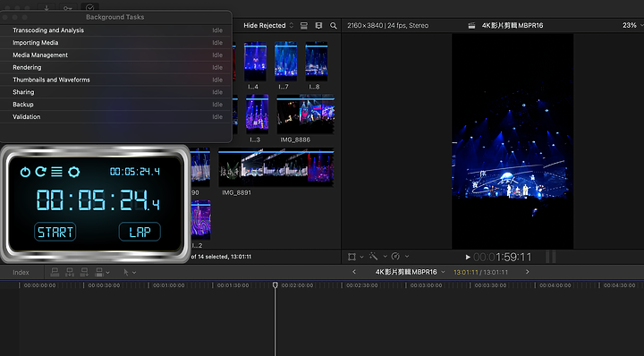Select the Importing Media task row
644x356 pixels.
click(115, 43)
